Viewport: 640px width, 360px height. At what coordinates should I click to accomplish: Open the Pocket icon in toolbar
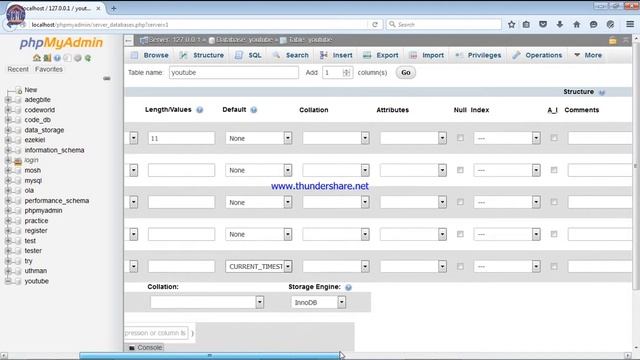543,24
